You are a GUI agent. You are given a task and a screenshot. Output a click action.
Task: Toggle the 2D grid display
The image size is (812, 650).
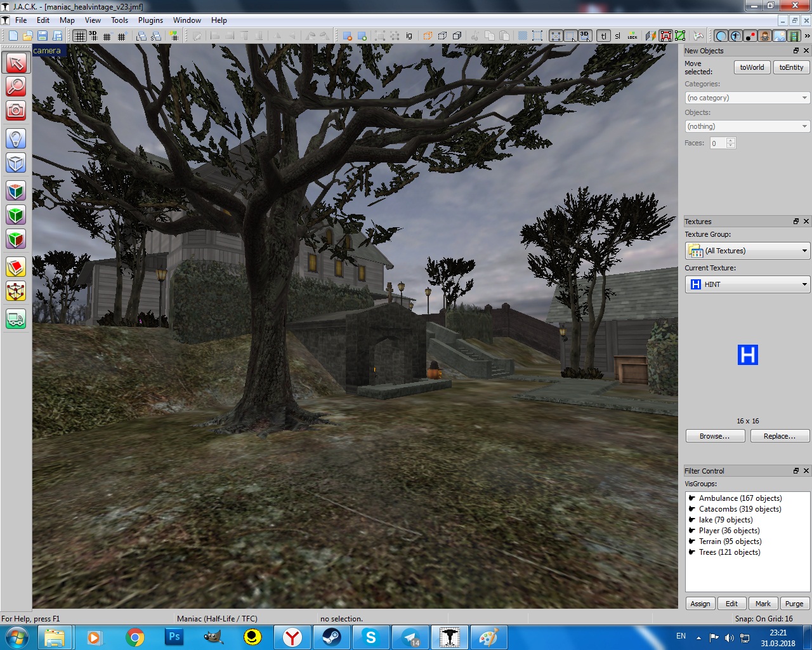[x=79, y=36]
